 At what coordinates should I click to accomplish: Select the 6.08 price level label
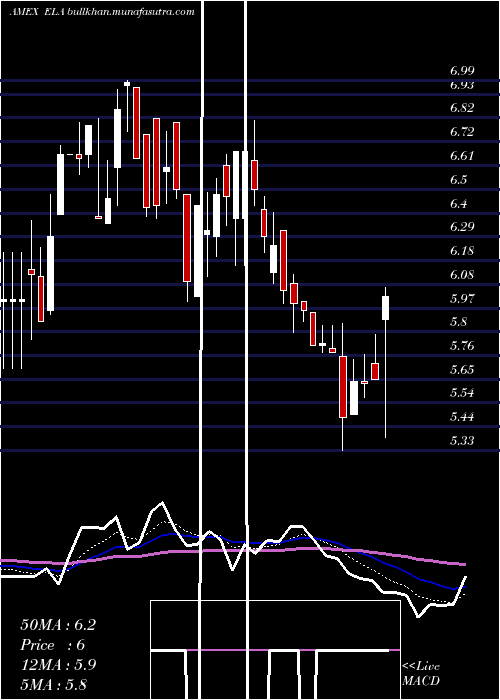(x=462, y=275)
